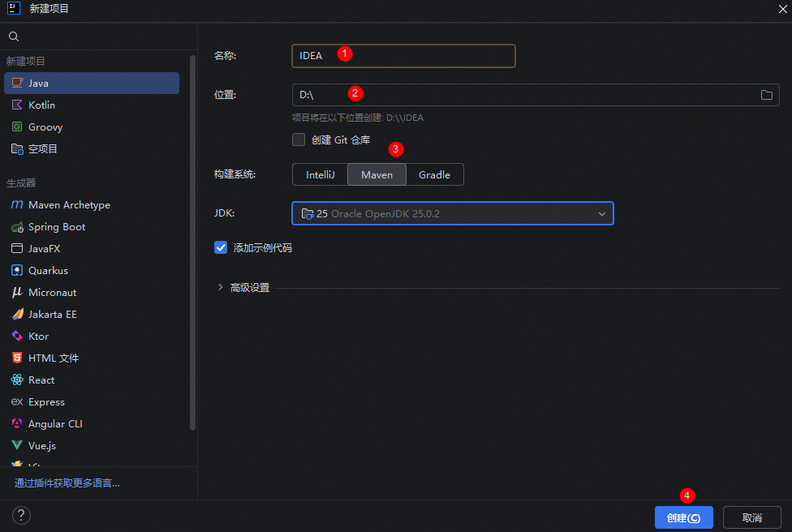The image size is (792, 532).
Task: Click the Quarkus generator icon
Action: [x=17, y=271]
